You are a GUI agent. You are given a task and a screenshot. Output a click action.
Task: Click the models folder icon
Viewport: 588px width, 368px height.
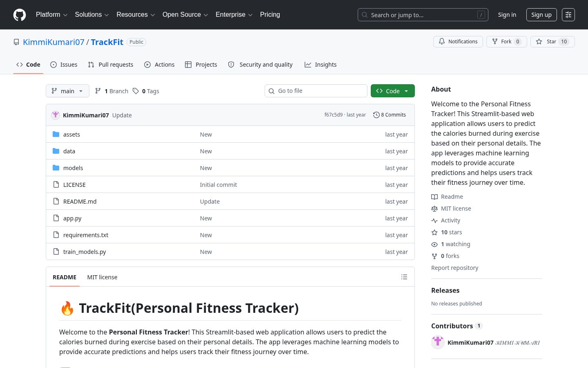pyautogui.click(x=56, y=168)
